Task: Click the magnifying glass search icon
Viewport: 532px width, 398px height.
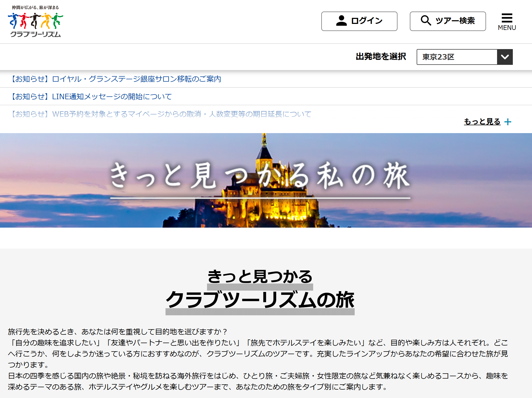Action: tap(426, 20)
